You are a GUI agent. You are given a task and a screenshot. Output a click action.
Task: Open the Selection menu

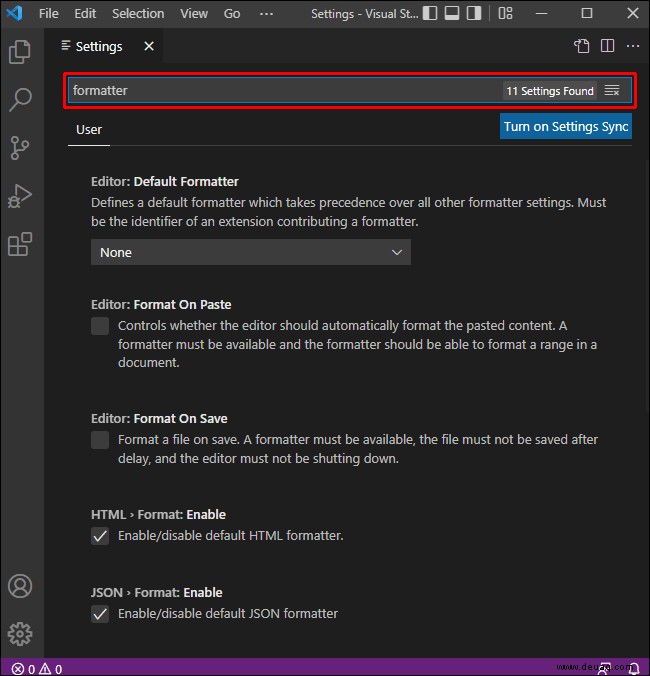(x=138, y=13)
